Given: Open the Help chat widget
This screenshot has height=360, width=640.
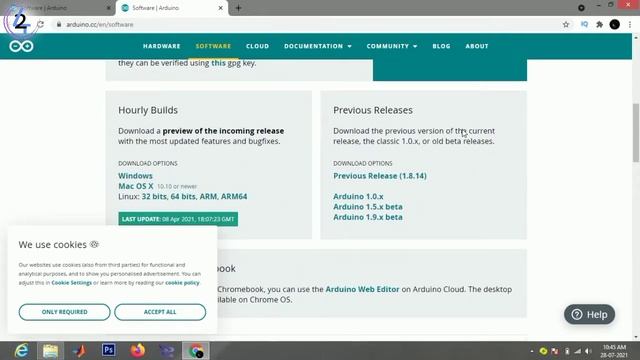Looking at the screenshot, I should point(589,314).
